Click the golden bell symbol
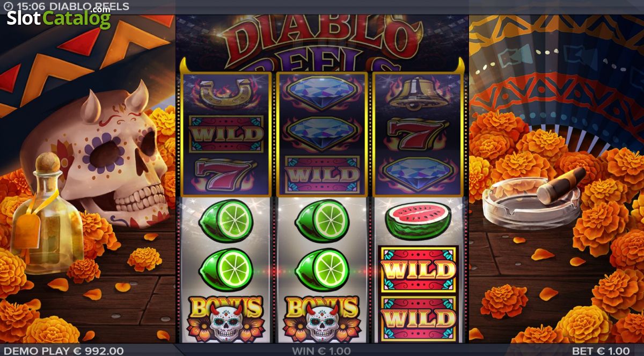The height and width of the screenshot is (356, 644). pos(419,93)
